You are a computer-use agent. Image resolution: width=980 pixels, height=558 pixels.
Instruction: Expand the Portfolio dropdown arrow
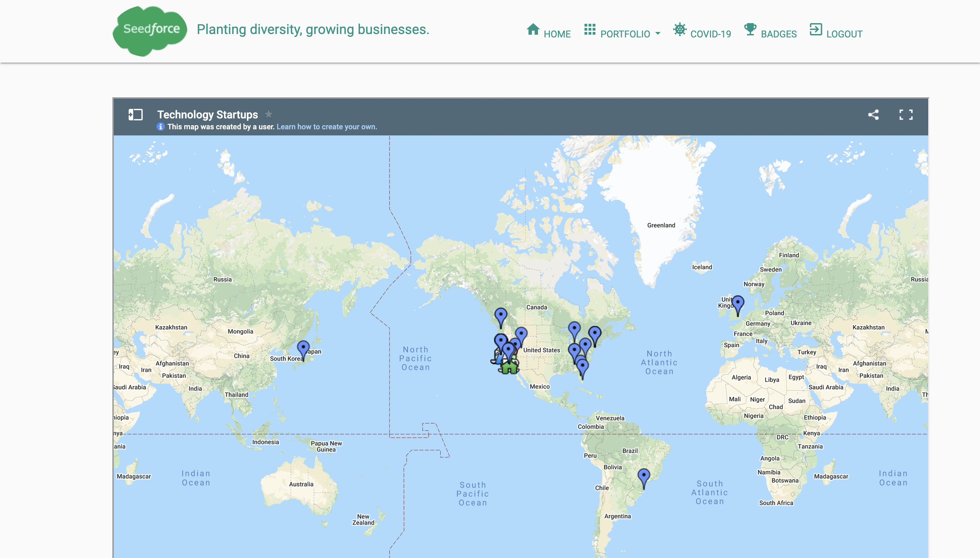[658, 34]
